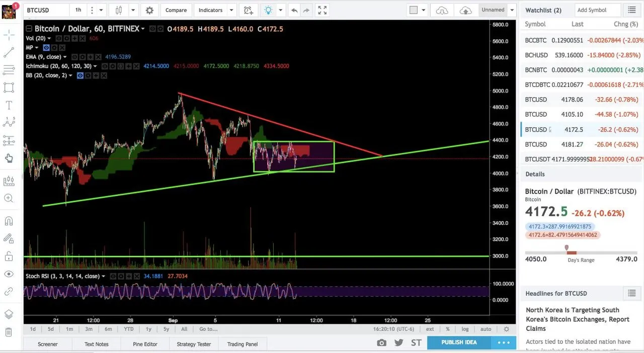Click the zoom in magnifier tool
The height and width of the screenshot is (353, 644).
pyautogui.click(x=9, y=198)
